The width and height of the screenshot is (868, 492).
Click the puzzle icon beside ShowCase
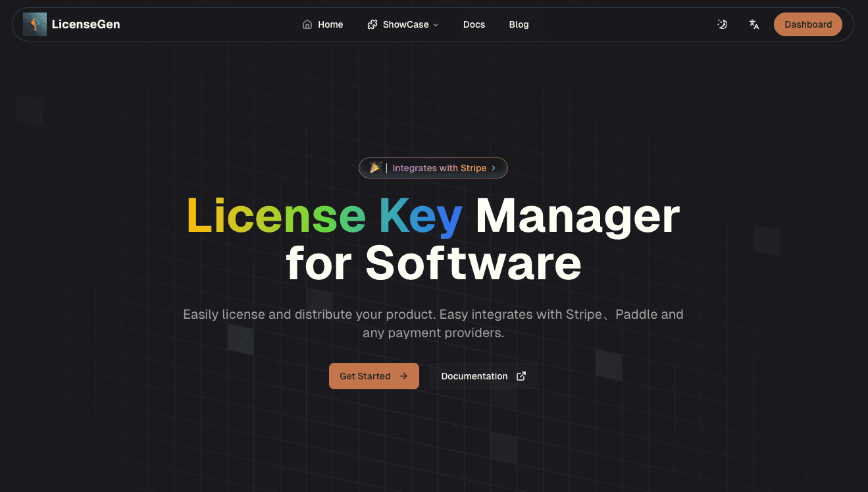click(372, 24)
